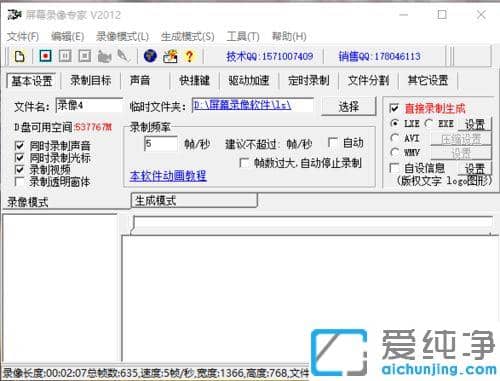Click the application logo in title bar
This screenshot has height=381, width=500.
click(x=14, y=15)
